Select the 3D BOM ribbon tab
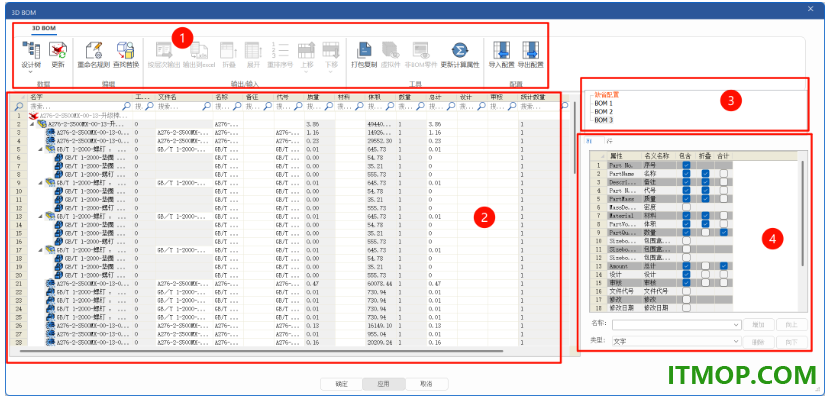 [x=44, y=28]
